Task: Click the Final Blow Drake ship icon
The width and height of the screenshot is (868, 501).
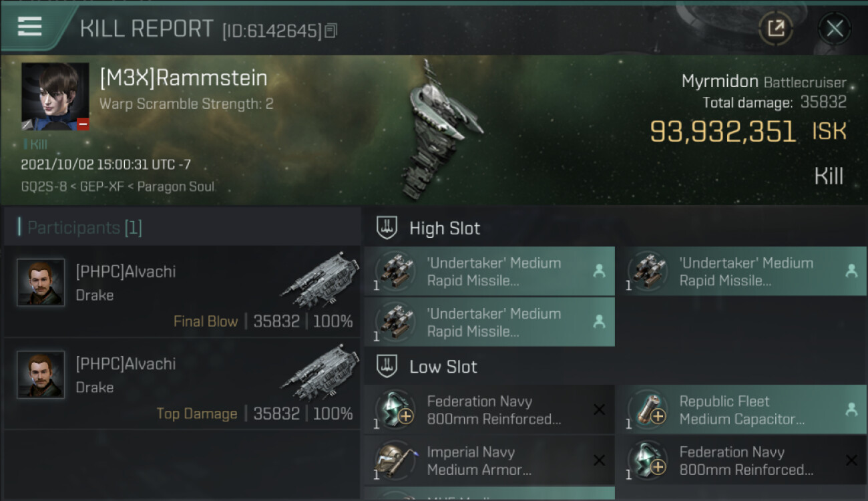Action: click(x=320, y=278)
